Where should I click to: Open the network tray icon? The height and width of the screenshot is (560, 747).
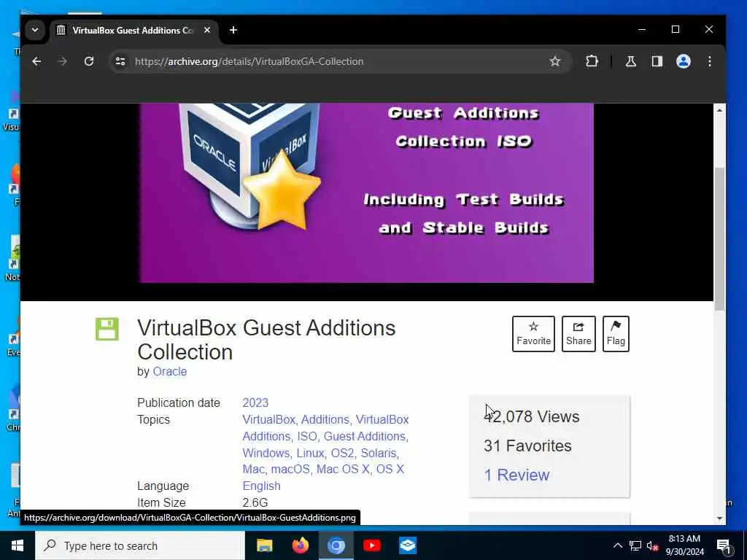click(x=635, y=545)
